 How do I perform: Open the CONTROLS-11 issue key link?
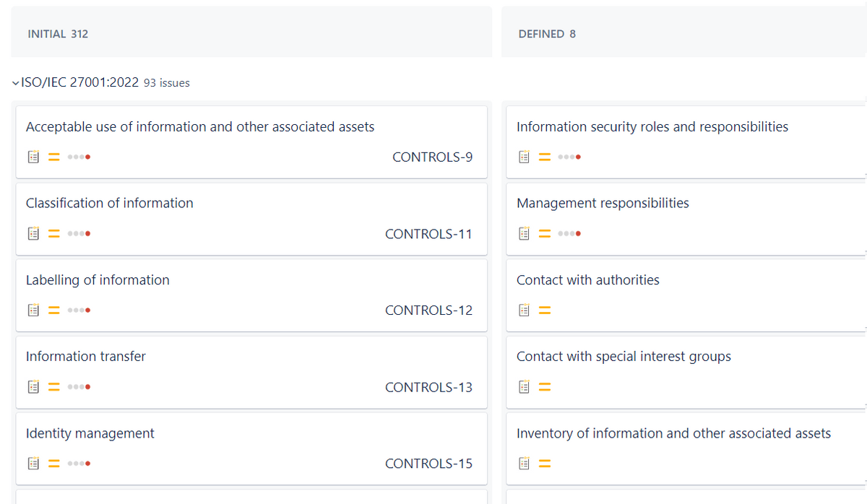click(428, 234)
